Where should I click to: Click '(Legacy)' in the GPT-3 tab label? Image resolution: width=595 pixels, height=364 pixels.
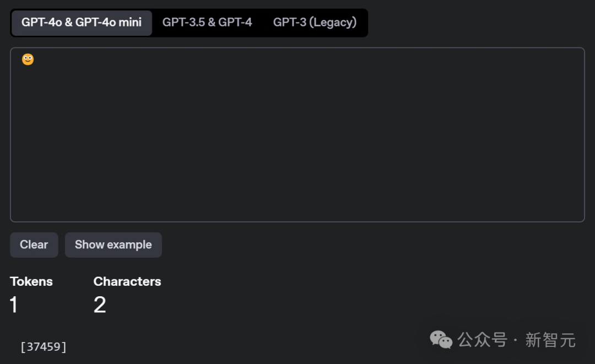[333, 23]
